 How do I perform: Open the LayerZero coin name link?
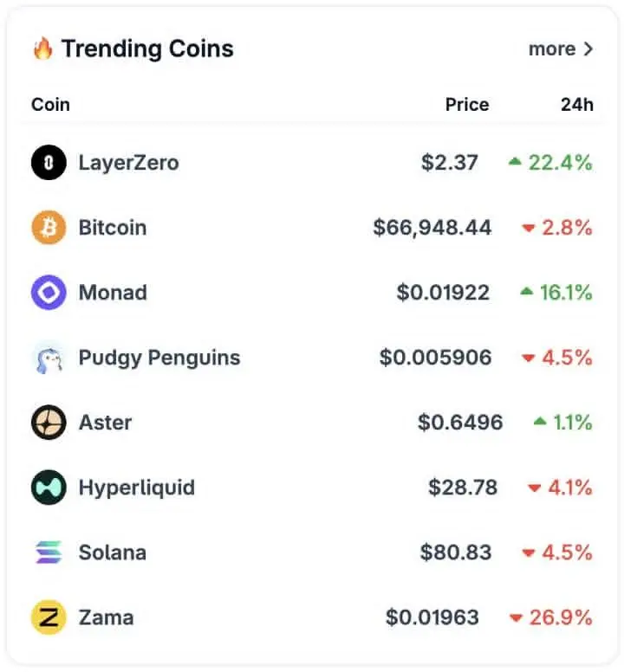point(128,163)
